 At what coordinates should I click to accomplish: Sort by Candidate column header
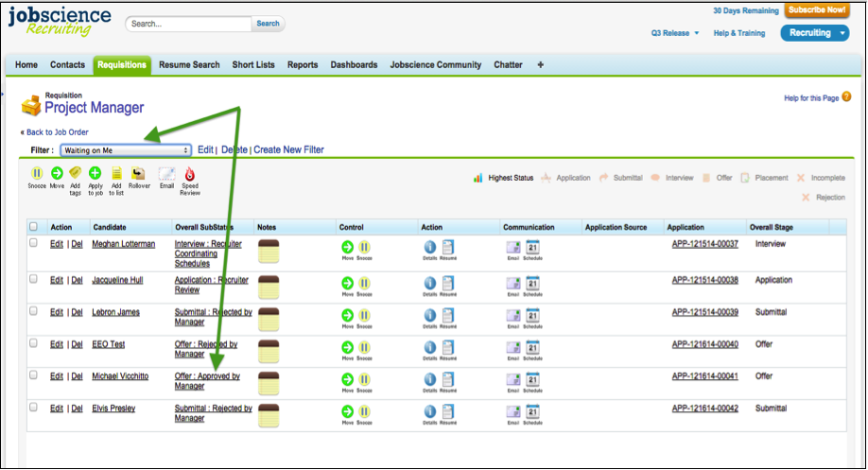click(x=110, y=227)
